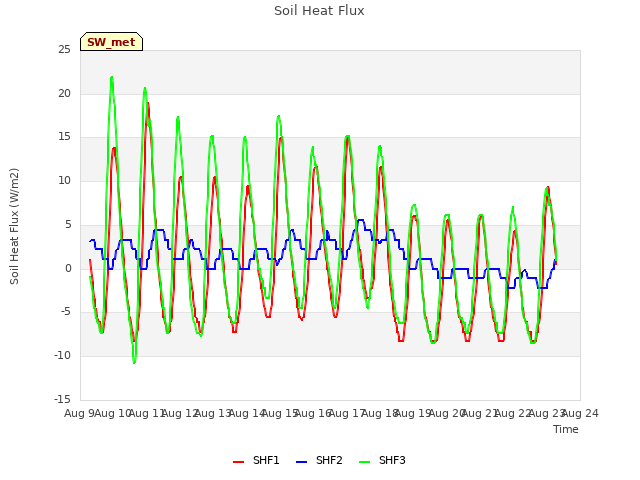Toggle the SHF1 series in the legend

(256, 460)
